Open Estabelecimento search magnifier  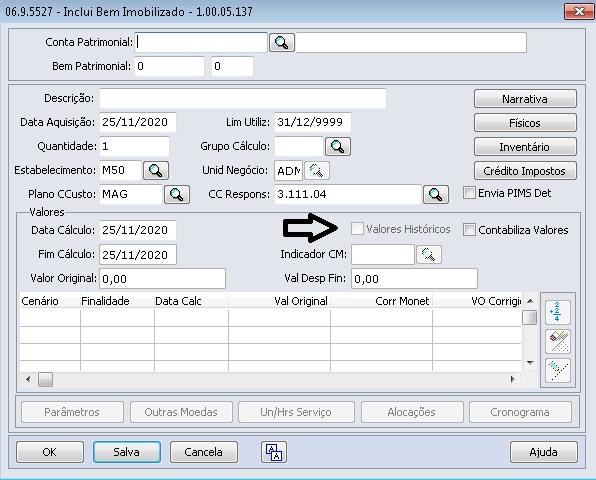click(156, 170)
